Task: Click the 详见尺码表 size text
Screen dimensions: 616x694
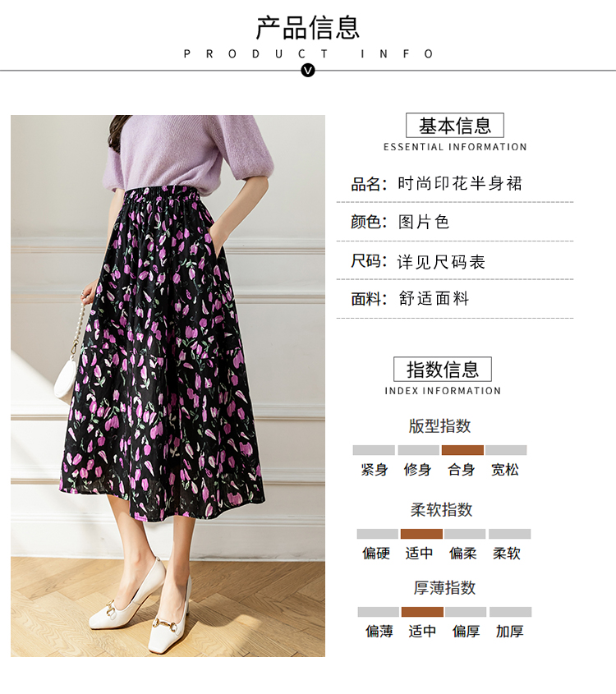Action: coord(441,261)
